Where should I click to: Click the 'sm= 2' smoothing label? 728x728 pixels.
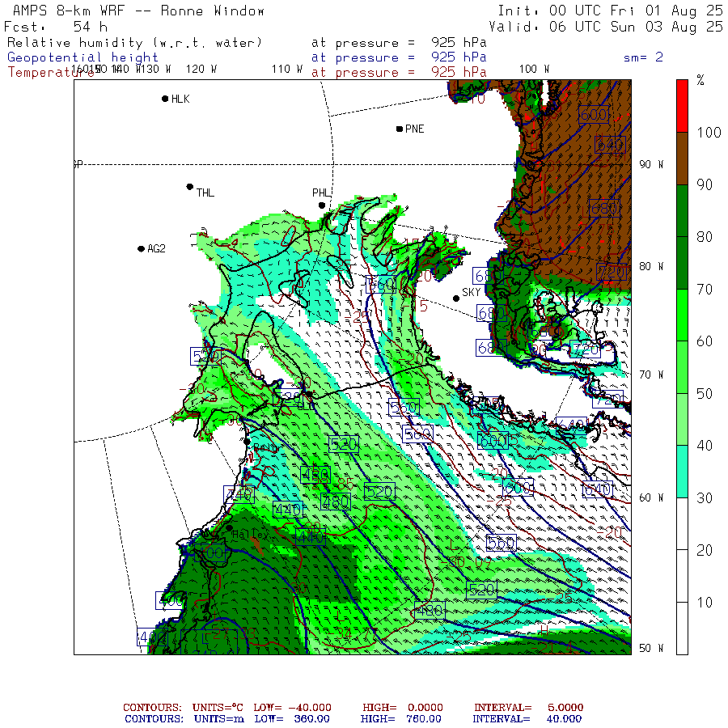(x=643, y=57)
